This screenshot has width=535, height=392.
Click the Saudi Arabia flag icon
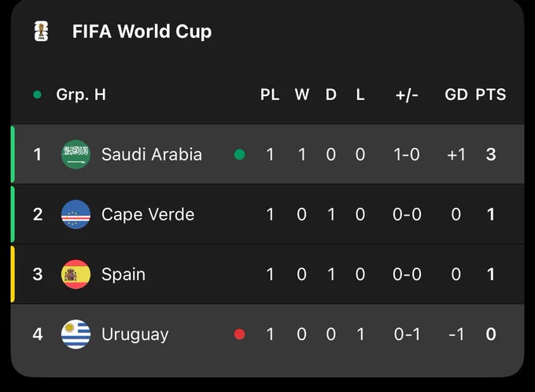point(76,154)
